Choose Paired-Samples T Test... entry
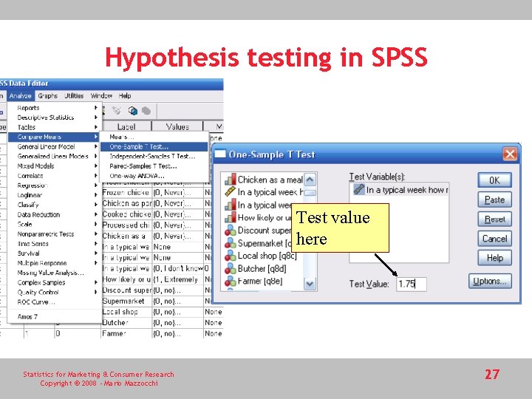532x399 pixels. [x=154, y=166]
